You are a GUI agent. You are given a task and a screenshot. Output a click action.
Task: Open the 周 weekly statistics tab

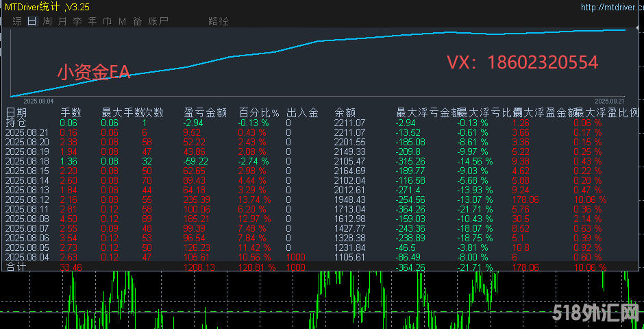47,21
